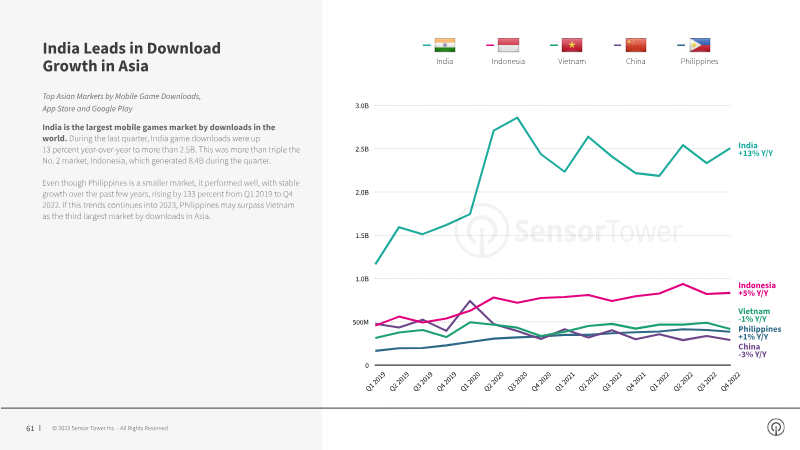The width and height of the screenshot is (800, 450).
Task: Click the Indonesia flag legend icon
Action: [x=508, y=45]
